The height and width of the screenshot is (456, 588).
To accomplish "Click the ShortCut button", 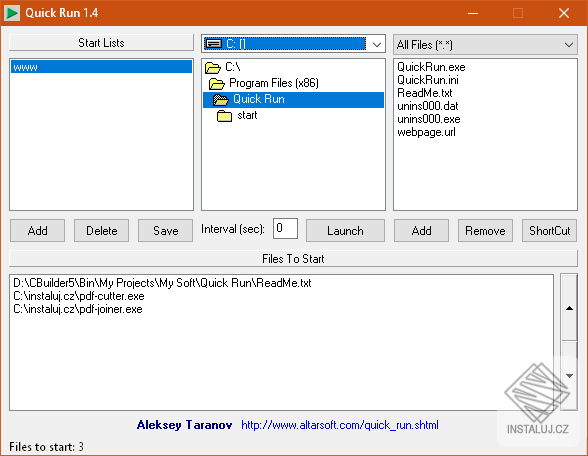I will tap(549, 231).
